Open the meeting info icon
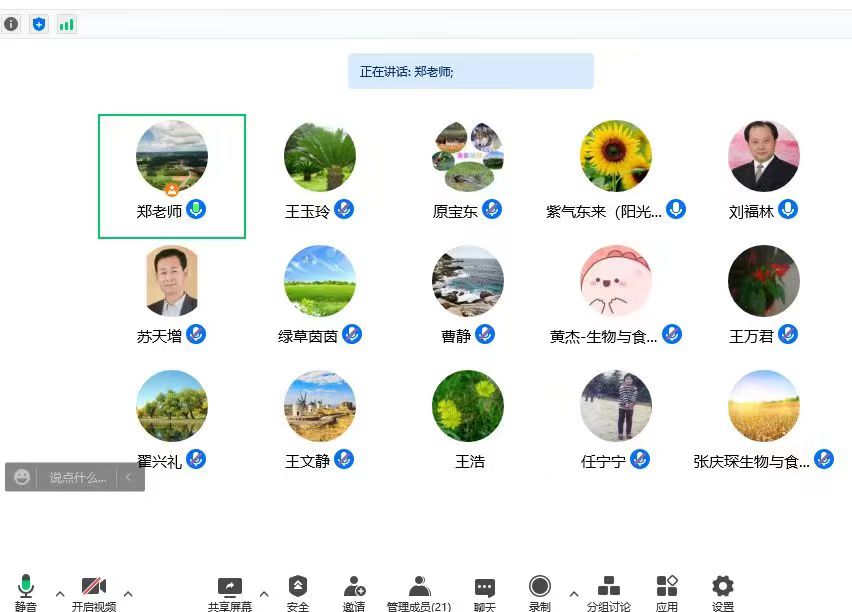852x612 pixels. (11, 24)
